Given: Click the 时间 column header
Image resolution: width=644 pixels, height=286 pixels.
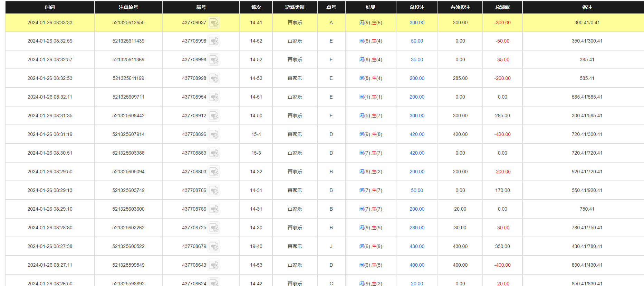Looking at the screenshot, I should pos(50,7).
